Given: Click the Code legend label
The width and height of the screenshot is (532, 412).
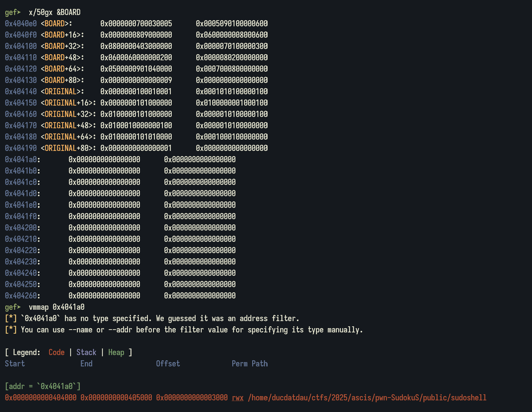Looking at the screenshot, I should 56,352.
